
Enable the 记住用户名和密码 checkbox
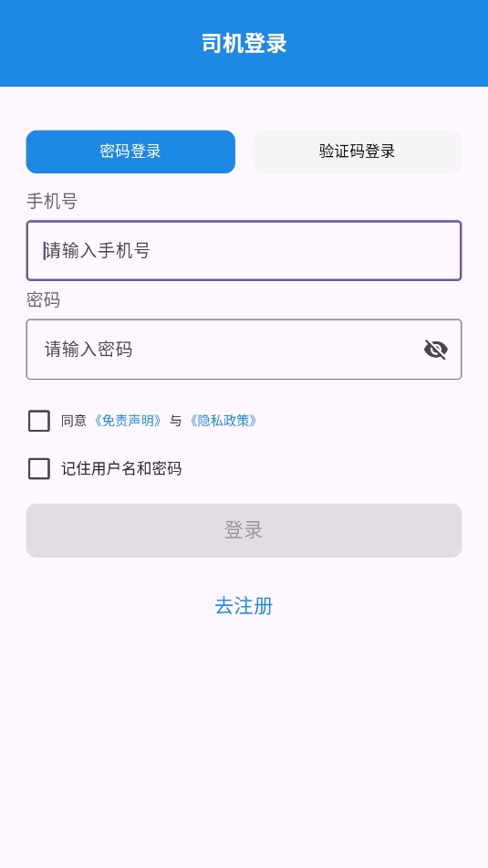coord(38,469)
